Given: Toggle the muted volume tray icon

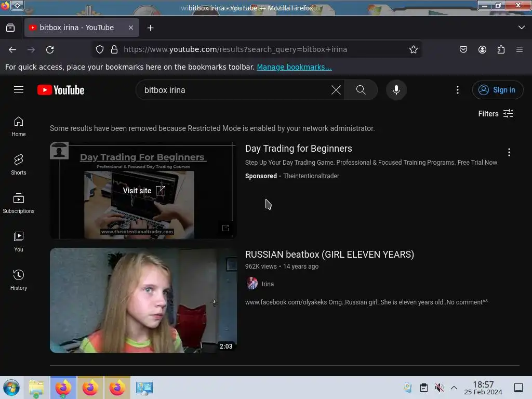Looking at the screenshot, I should pyautogui.click(x=440, y=388).
